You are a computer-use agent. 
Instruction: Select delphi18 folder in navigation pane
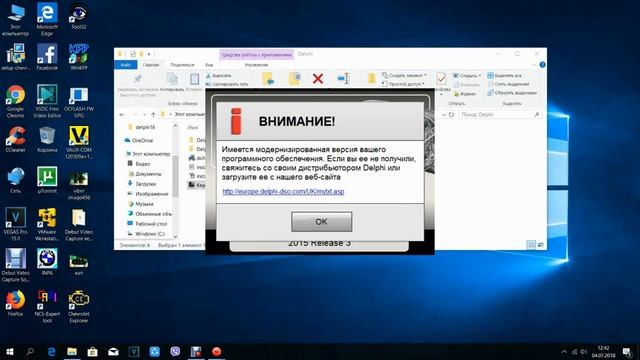pyautogui.click(x=141, y=127)
